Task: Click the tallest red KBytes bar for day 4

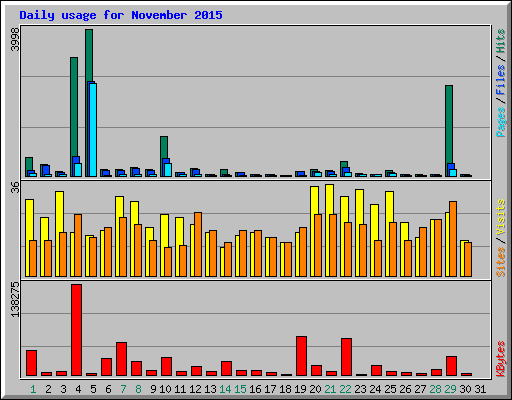Action: [76, 330]
